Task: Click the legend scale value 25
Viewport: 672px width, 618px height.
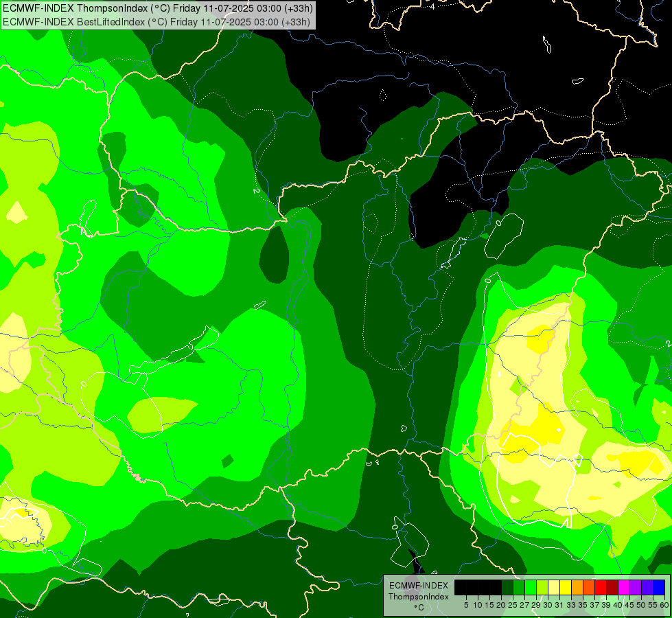Action: coord(513,605)
